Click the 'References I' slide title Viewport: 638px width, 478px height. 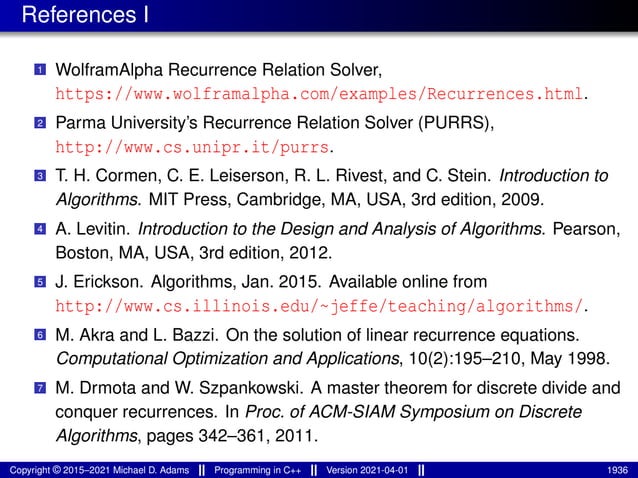click(85, 15)
